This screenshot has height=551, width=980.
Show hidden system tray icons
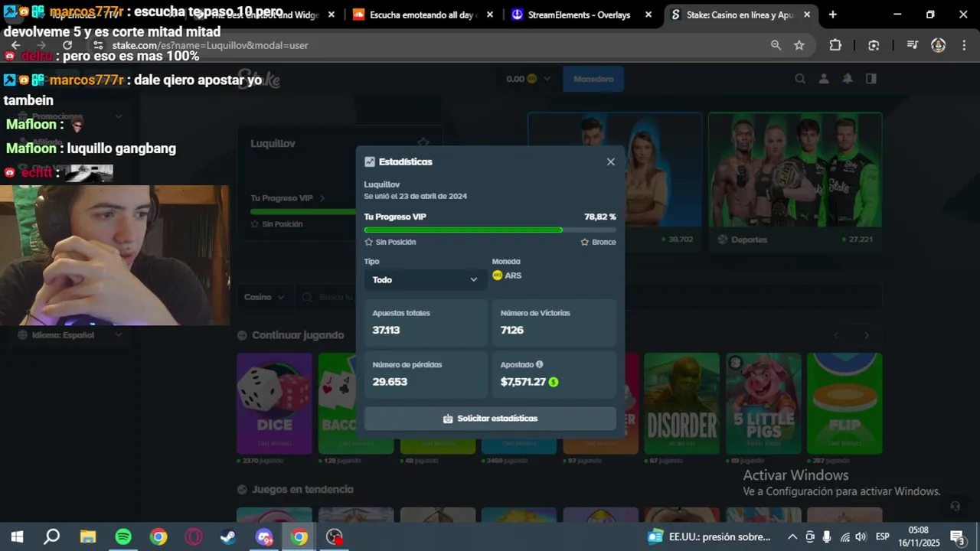[x=792, y=536]
